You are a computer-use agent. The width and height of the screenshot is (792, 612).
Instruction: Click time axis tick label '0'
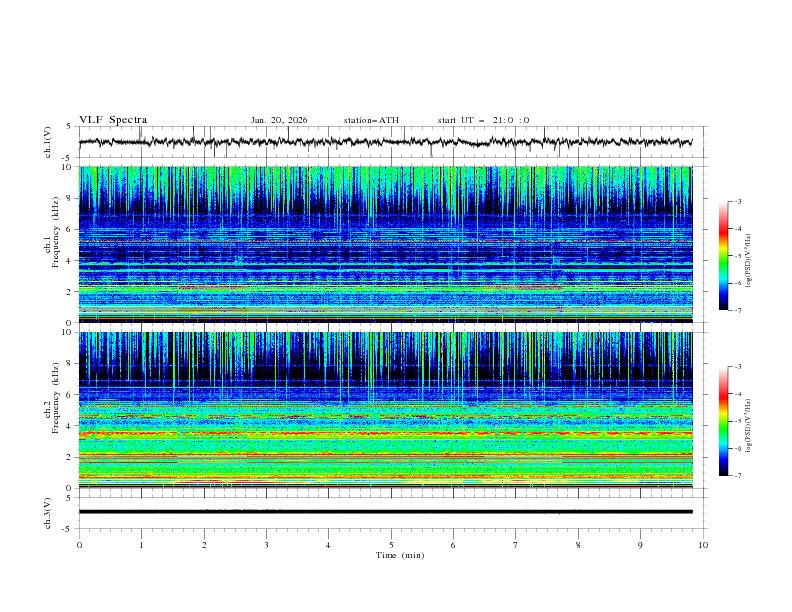coord(79,545)
